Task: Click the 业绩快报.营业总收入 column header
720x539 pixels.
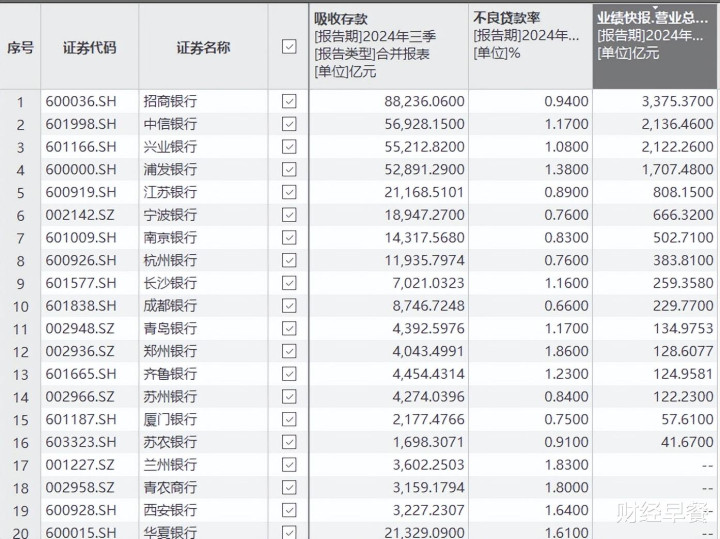Action: (655, 46)
